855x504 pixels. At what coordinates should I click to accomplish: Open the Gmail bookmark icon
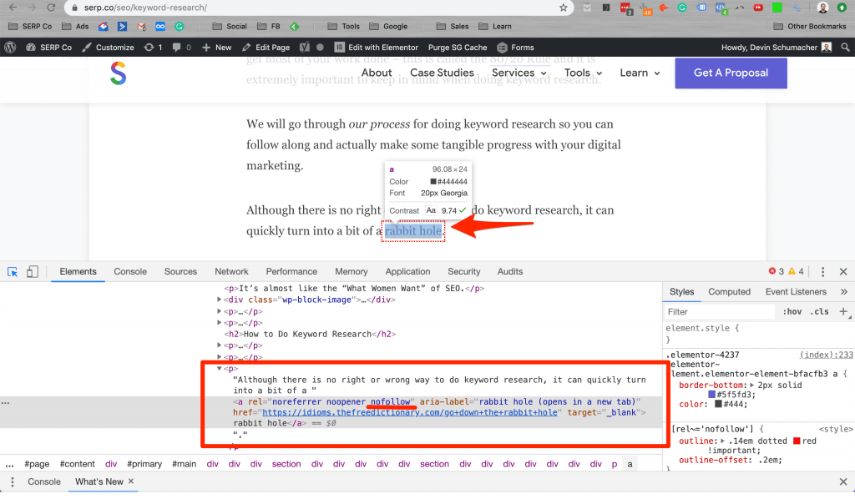click(x=141, y=26)
